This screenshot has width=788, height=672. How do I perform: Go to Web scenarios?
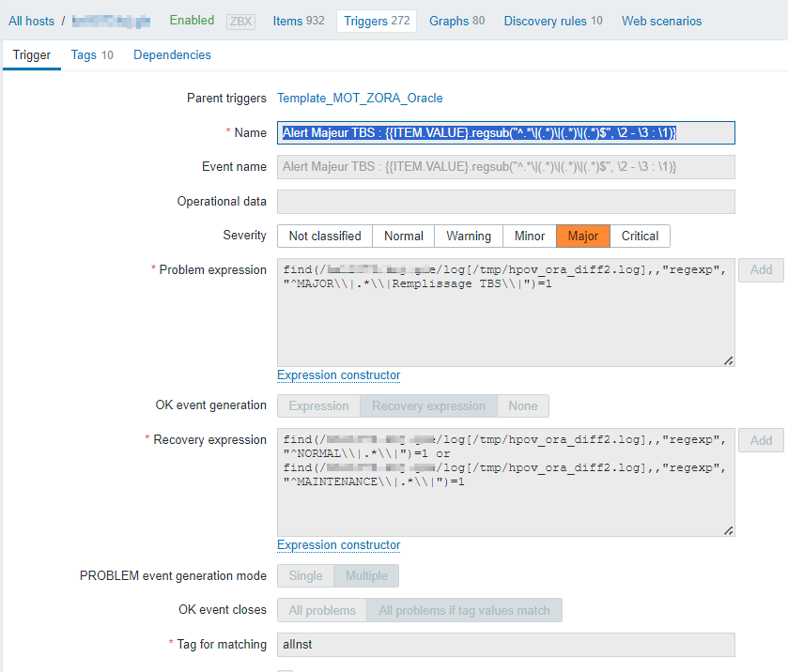[x=661, y=21]
